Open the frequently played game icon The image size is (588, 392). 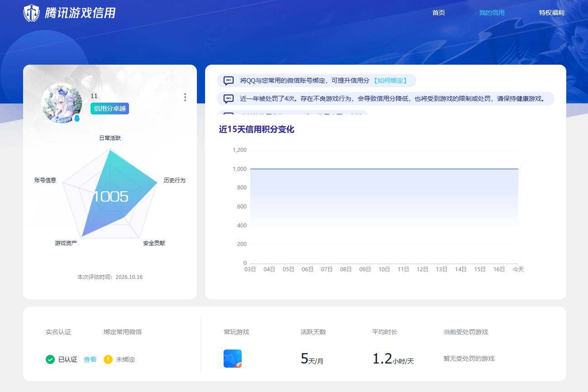(x=233, y=359)
